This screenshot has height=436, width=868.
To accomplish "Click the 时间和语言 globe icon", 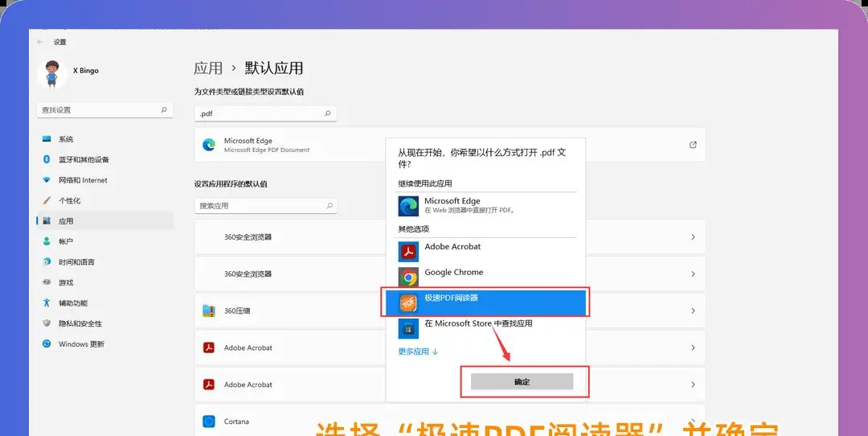I will tap(47, 262).
